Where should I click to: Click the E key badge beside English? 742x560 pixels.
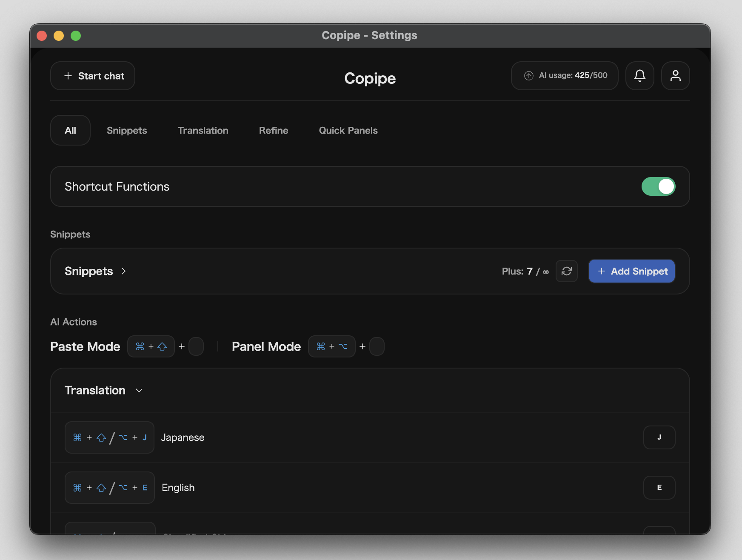659,488
